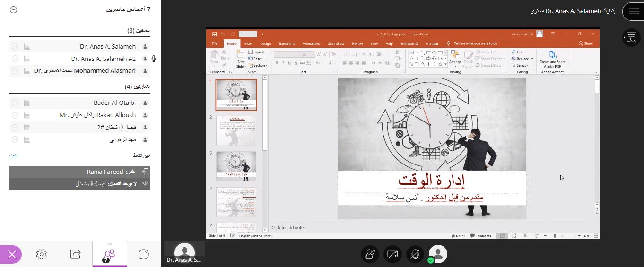
Task: Open the Collaborate session menu hamburger
Action: pyautogui.click(x=633, y=11)
